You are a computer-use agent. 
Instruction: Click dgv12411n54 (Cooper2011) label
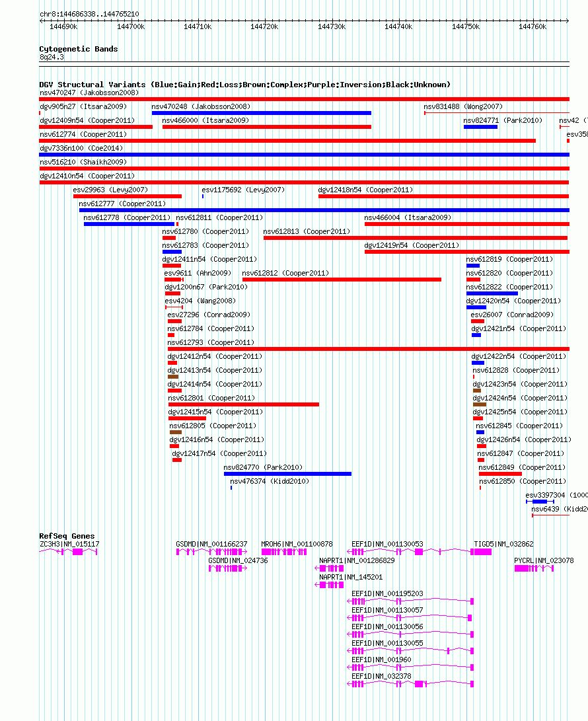209,258
